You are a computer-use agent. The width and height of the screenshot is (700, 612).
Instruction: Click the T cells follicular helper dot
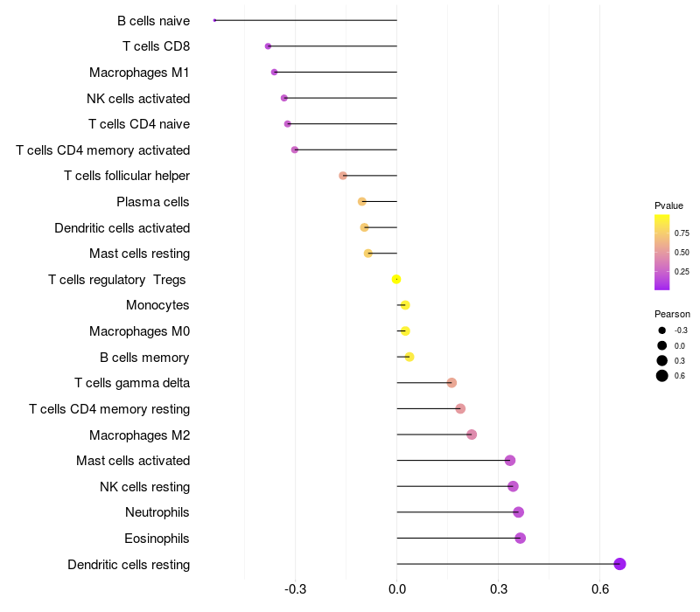(343, 176)
